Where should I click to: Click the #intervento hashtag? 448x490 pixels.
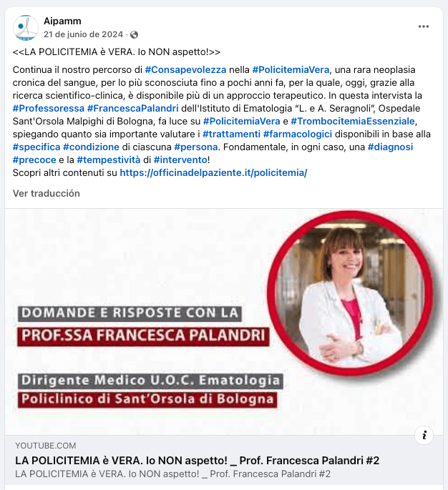point(180,160)
